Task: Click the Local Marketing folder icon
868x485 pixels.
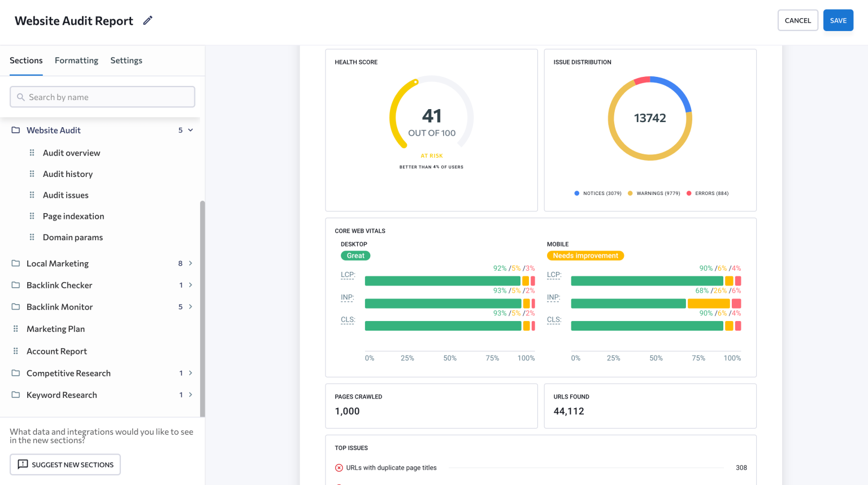Action: (x=16, y=263)
